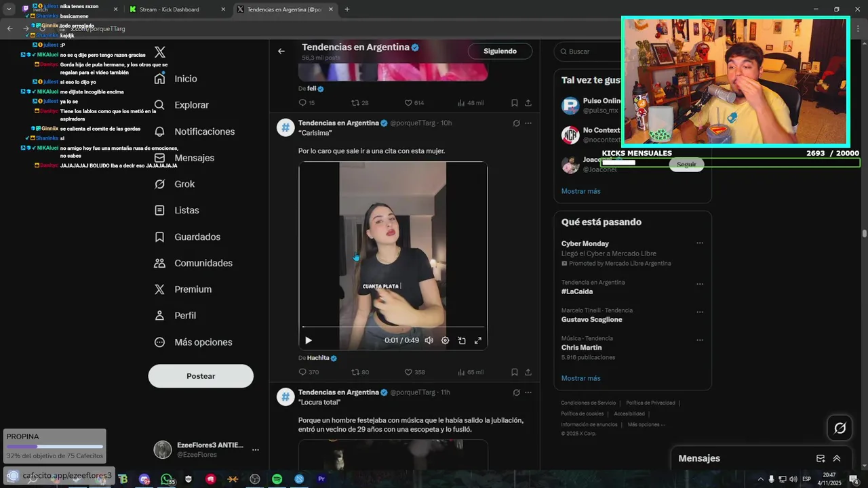Reply to the top post (15)
This screenshot has width=868, height=488.
click(307, 103)
